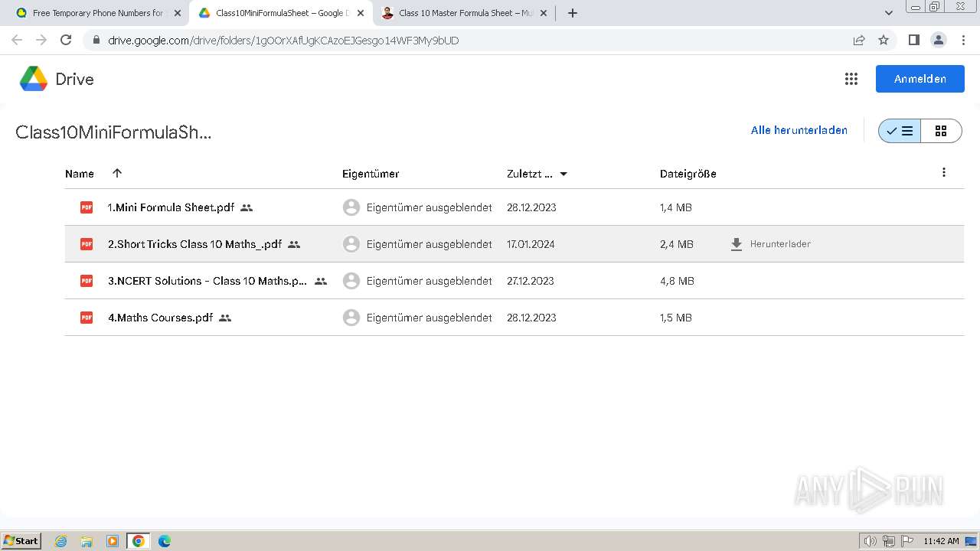Open Microsoft Edge from taskbar

pos(165,541)
